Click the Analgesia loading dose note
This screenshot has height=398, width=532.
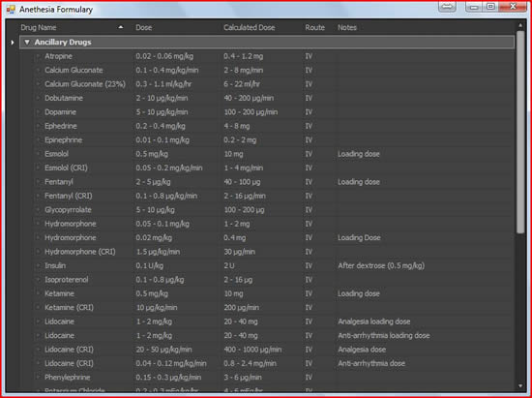(374, 321)
